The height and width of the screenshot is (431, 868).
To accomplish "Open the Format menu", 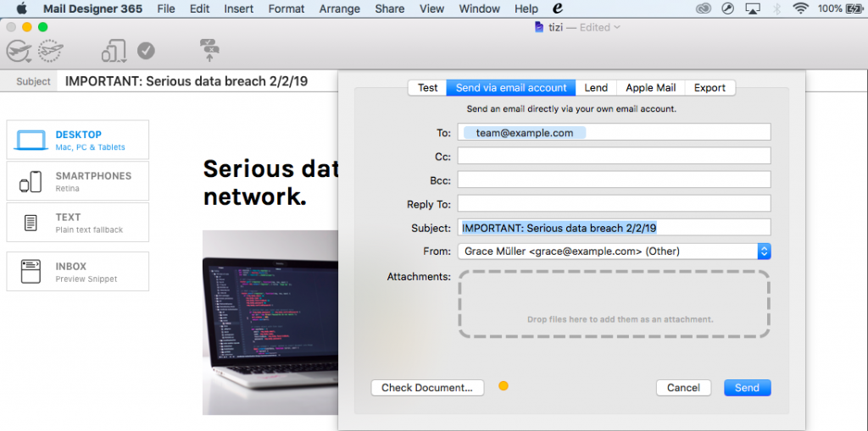I will click(287, 8).
